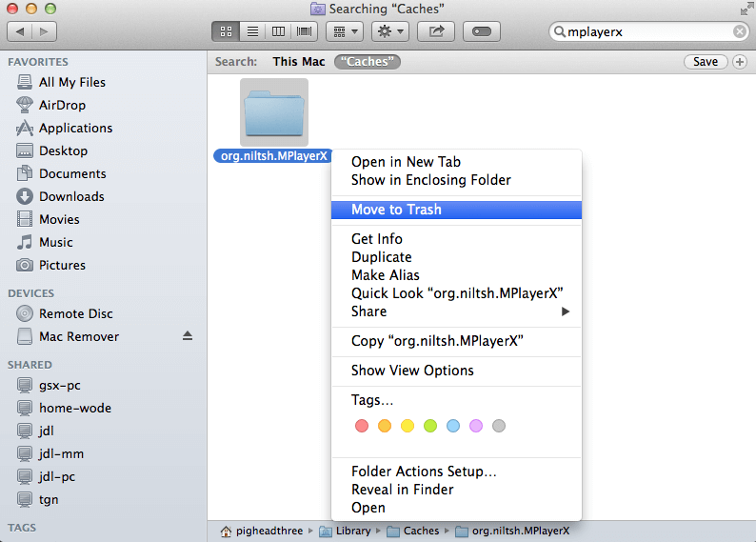Screen dimensions: 756x542
Task: Add a search criterion with plus button
Action: 740,62
